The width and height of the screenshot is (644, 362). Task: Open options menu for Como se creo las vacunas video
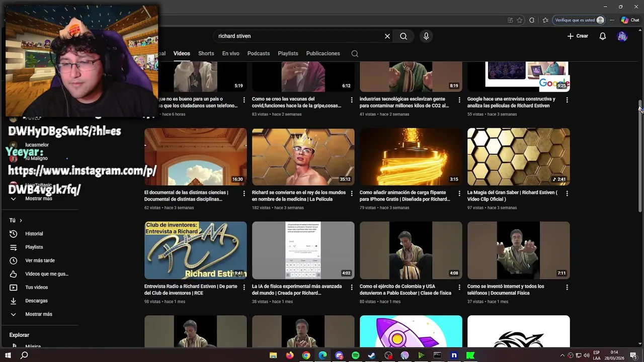(x=352, y=100)
